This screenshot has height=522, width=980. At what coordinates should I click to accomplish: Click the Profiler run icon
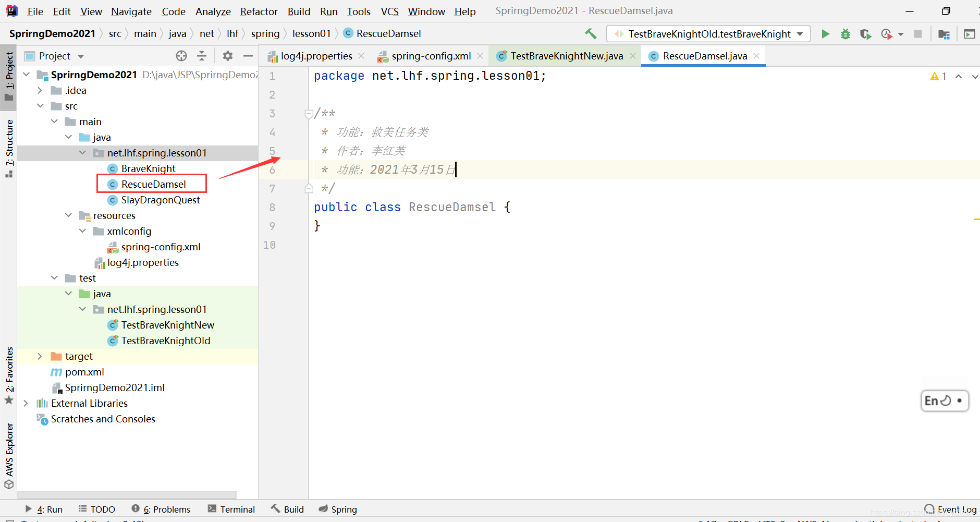pos(886,34)
